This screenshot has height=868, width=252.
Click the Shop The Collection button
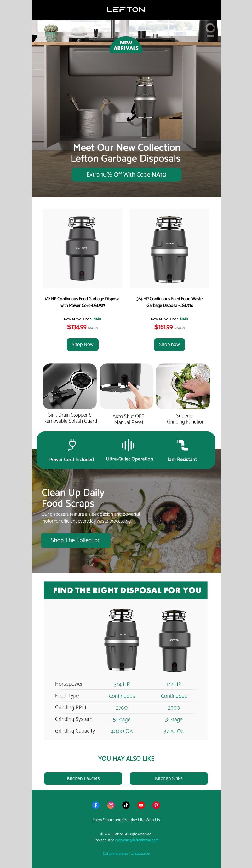point(76,540)
